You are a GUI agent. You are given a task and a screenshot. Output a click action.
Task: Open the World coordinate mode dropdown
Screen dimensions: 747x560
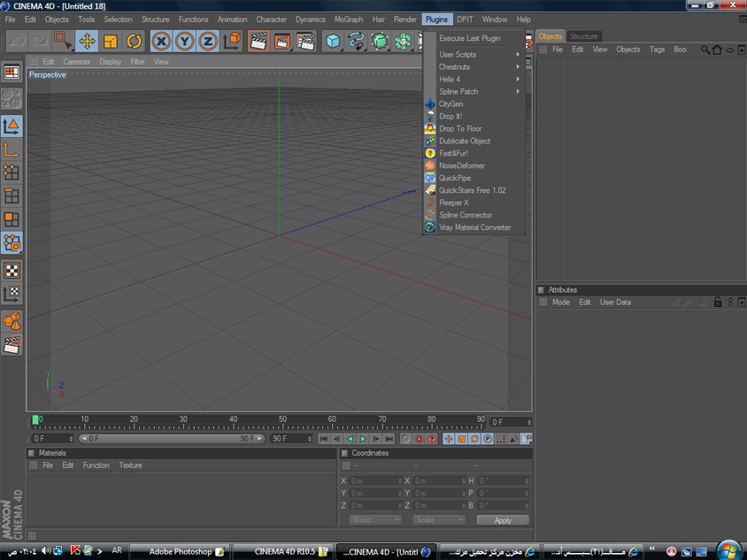pos(375,520)
